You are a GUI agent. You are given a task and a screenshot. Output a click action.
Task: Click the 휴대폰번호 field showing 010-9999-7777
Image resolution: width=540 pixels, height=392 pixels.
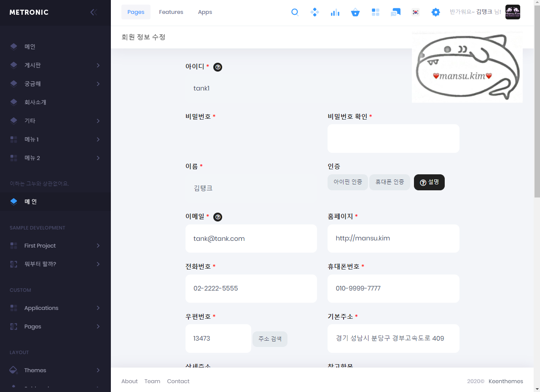393,288
